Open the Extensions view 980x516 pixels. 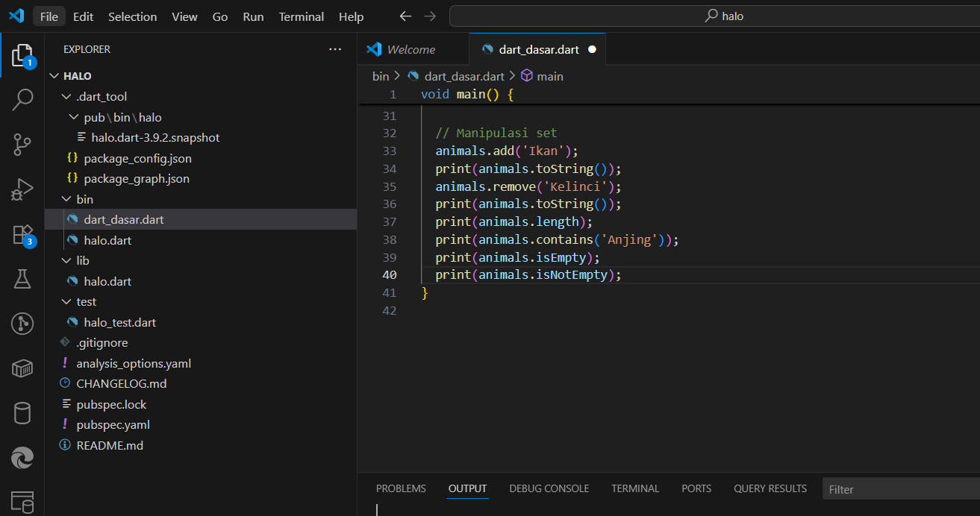pyautogui.click(x=22, y=234)
